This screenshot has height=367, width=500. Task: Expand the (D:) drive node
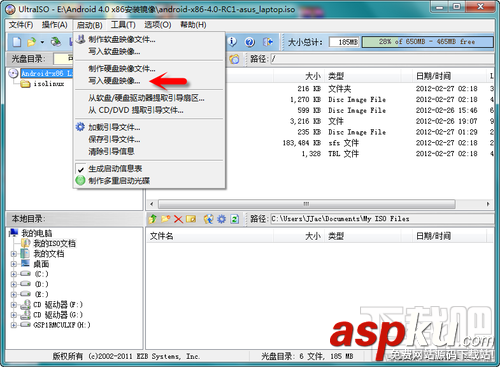14,284
